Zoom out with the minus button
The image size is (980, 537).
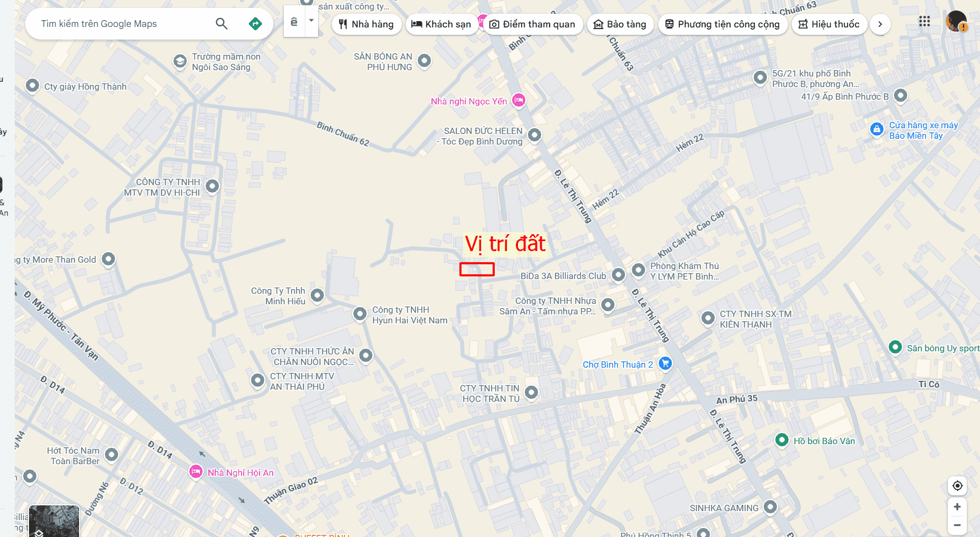coord(957,525)
